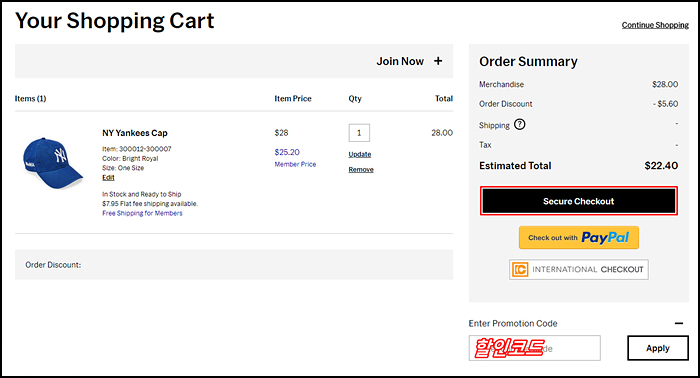Open the Continue Shopping link
The height and width of the screenshot is (378, 700).
point(655,25)
